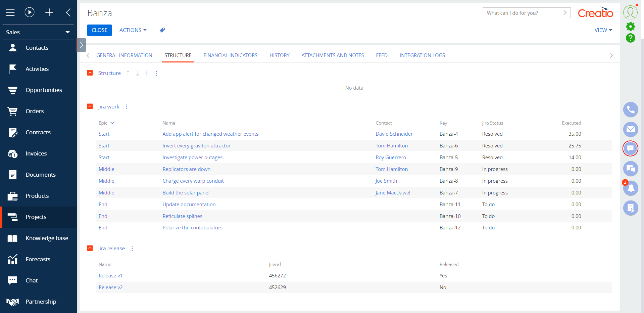Screen dimensions: 644x313
Task: Open notifications bell panel
Action: pos(631,188)
